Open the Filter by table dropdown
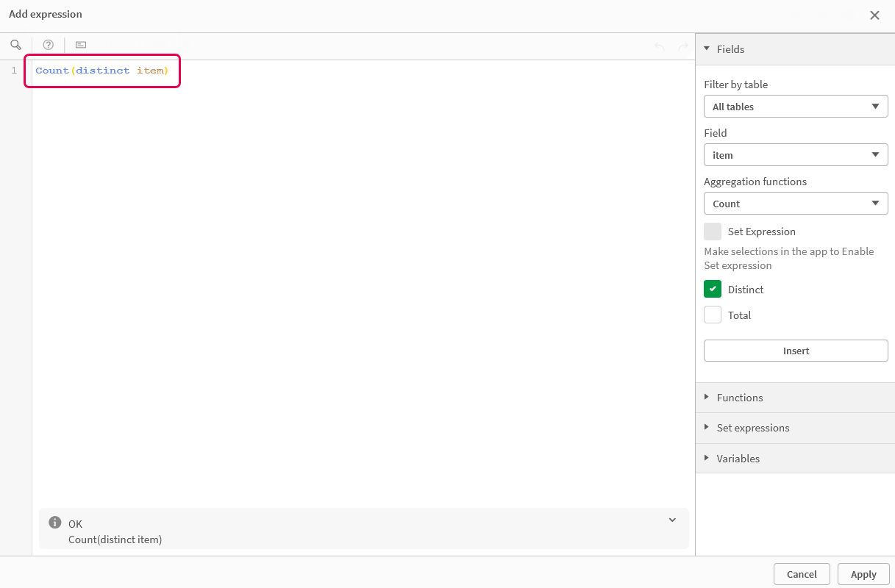Image resolution: width=895 pixels, height=588 pixels. click(796, 107)
